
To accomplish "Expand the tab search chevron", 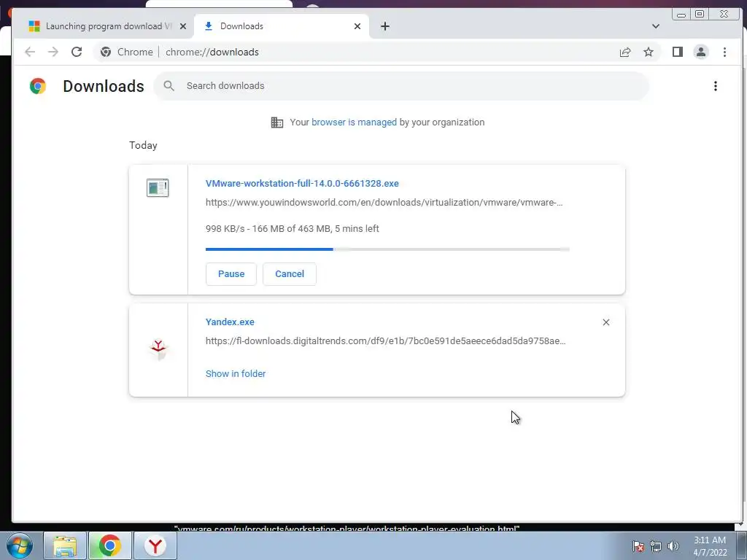I will tap(656, 26).
